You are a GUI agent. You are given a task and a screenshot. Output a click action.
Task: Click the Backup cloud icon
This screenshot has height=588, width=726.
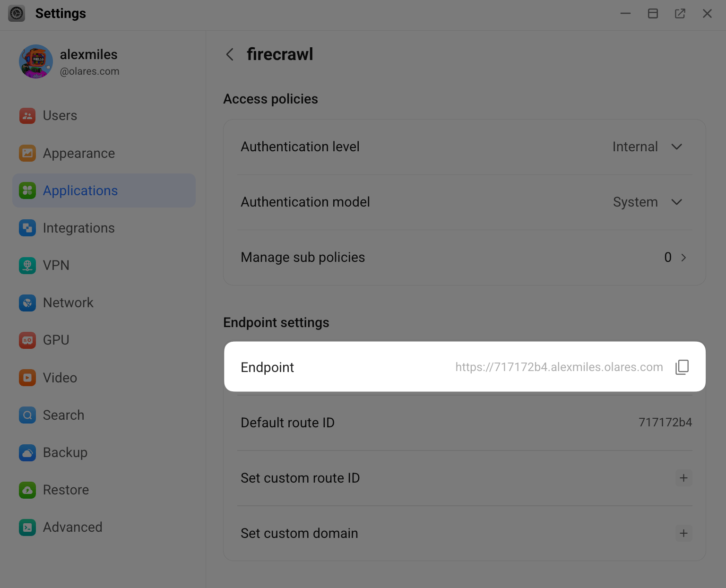pyautogui.click(x=27, y=452)
